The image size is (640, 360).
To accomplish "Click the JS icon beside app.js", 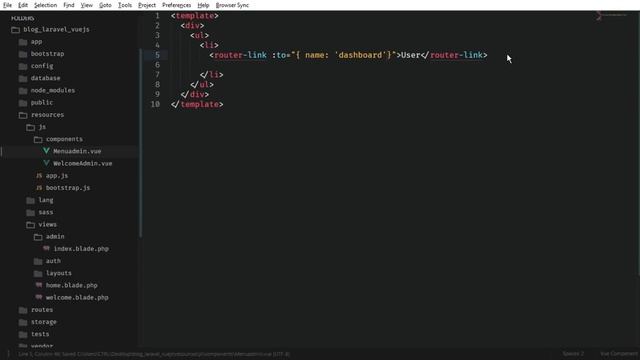I will 39,176.
